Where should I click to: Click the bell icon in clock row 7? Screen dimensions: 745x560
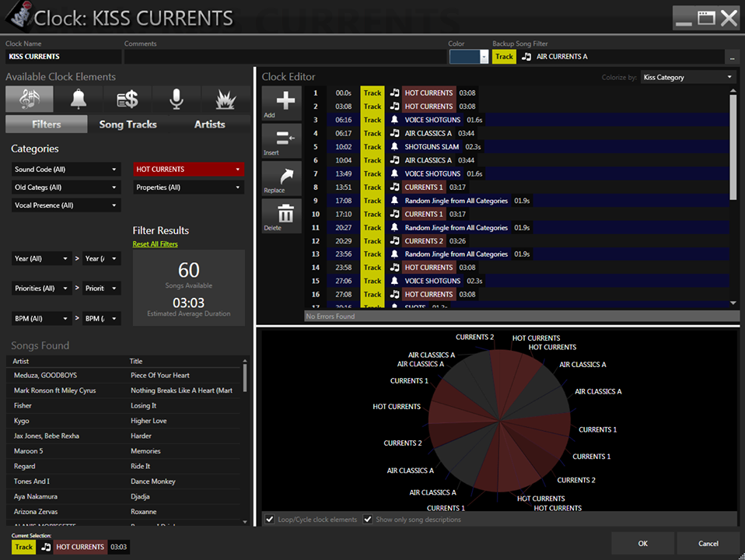[394, 173]
